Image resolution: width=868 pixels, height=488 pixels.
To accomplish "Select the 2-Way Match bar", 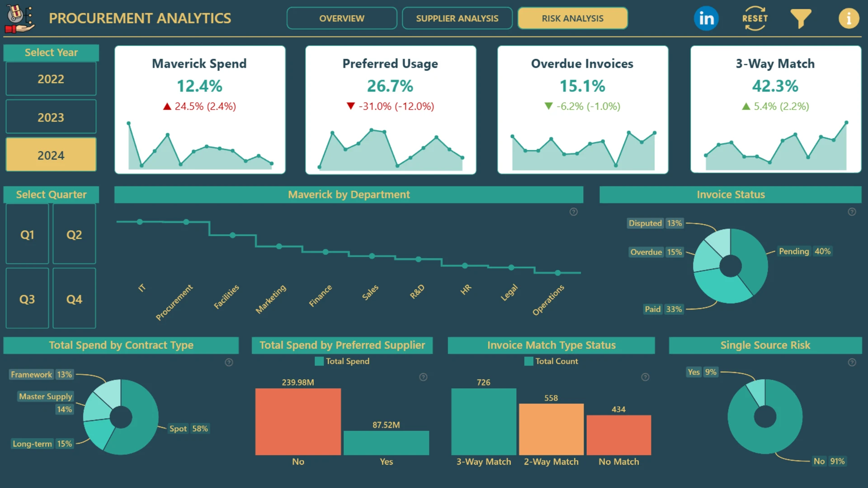I will pyautogui.click(x=551, y=429).
